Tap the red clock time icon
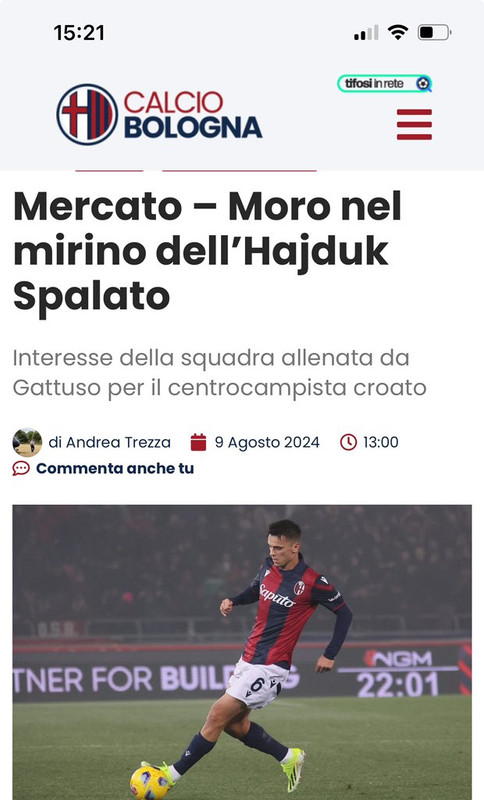484x800 pixels. [348, 442]
